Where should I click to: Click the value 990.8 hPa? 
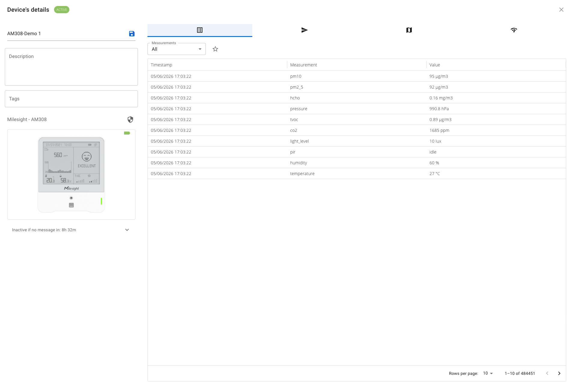point(439,109)
